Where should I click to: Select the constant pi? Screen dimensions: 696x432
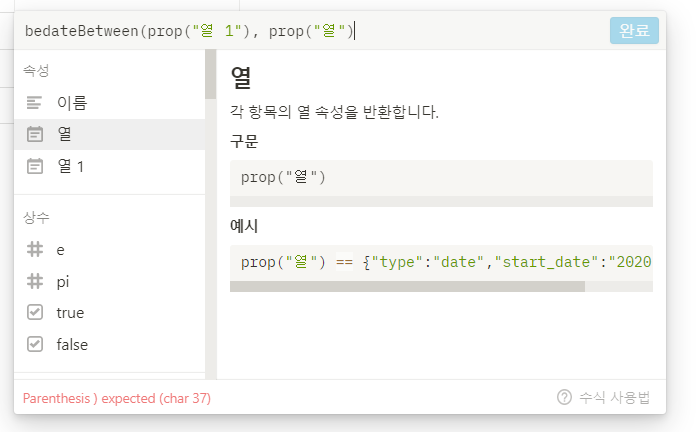[x=110, y=281]
